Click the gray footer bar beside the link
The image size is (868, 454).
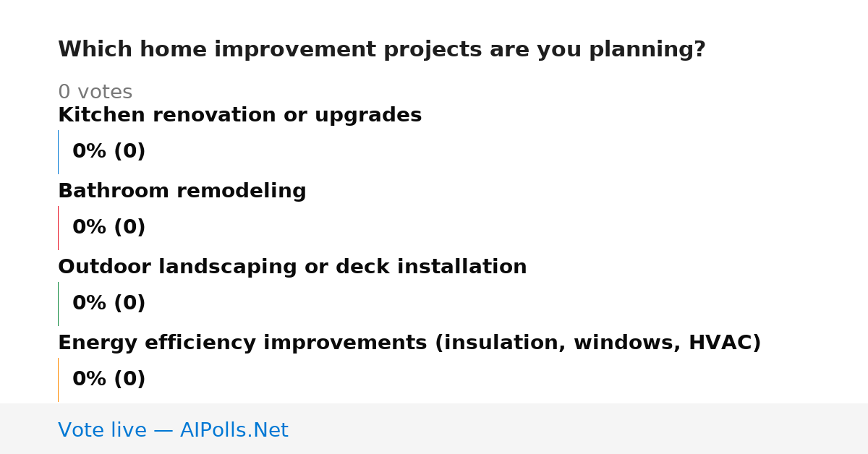[579, 429]
